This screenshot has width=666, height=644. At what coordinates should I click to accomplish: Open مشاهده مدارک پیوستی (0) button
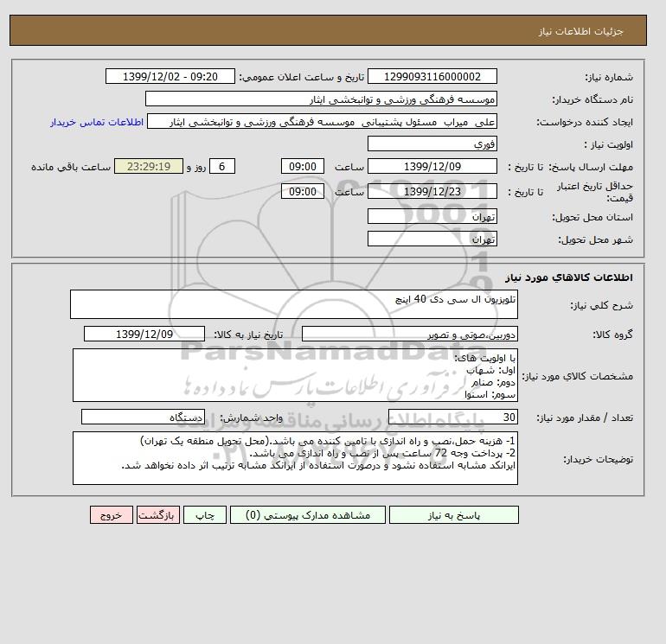[308, 514]
